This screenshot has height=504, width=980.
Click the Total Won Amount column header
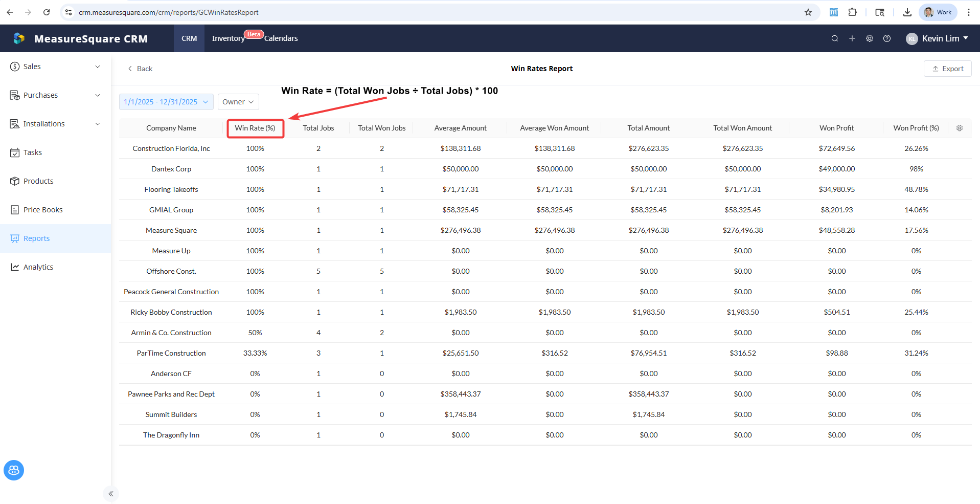[743, 128]
